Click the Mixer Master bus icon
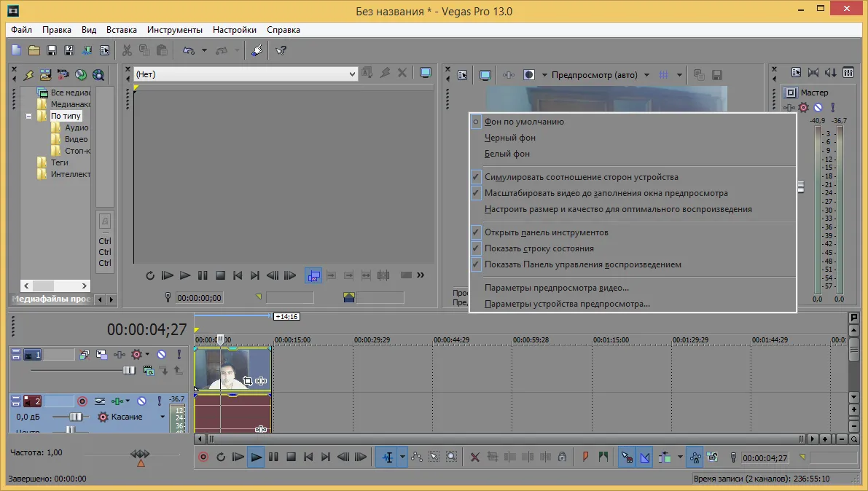The height and width of the screenshot is (491, 868). [790, 93]
